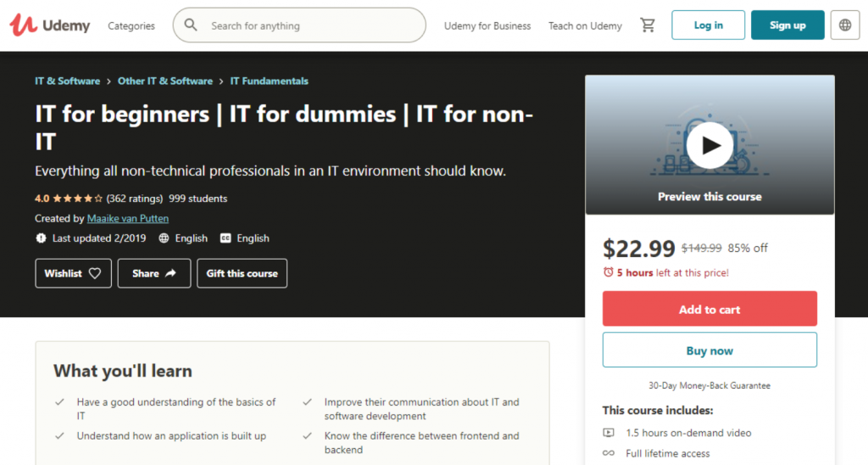
Task: Click the search magnifier icon
Action: (191, 25)
